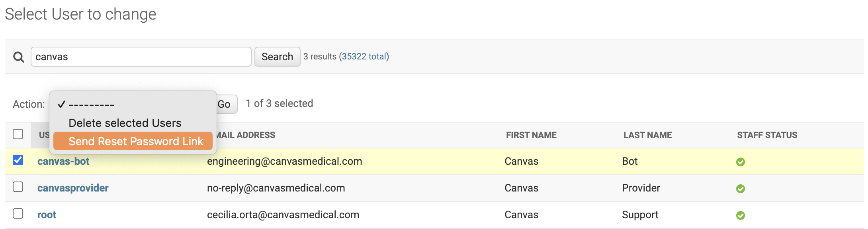
Task: Open the canvas-bot user link
Action: coord(63,161)
